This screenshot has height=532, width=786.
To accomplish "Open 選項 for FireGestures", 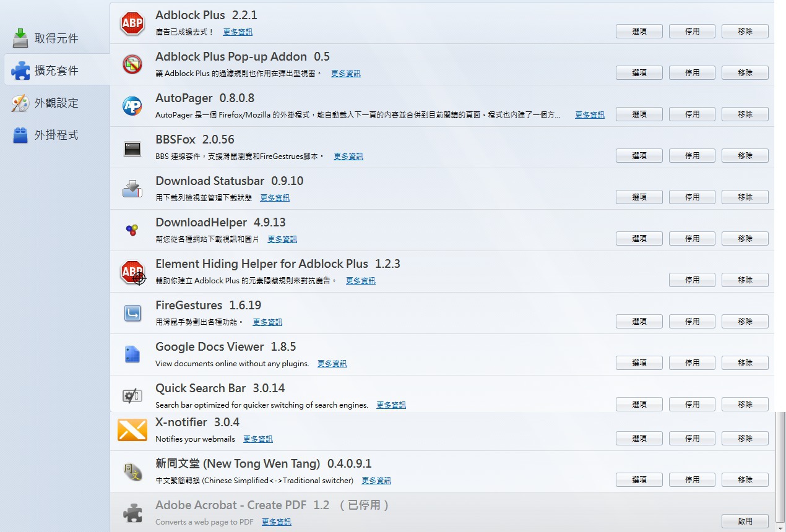I will point(639,322).
